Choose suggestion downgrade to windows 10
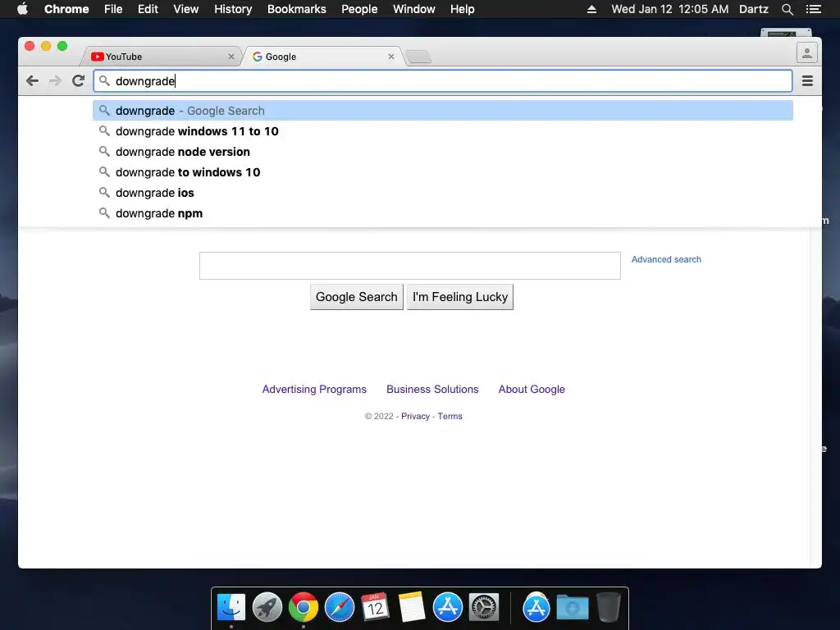 (x=442, y=172)
